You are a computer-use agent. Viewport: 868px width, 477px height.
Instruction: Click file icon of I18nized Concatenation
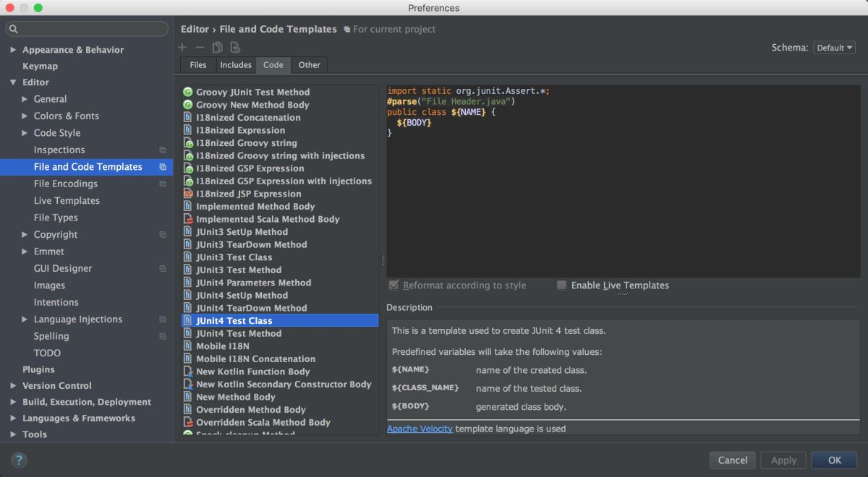(188, 118)
